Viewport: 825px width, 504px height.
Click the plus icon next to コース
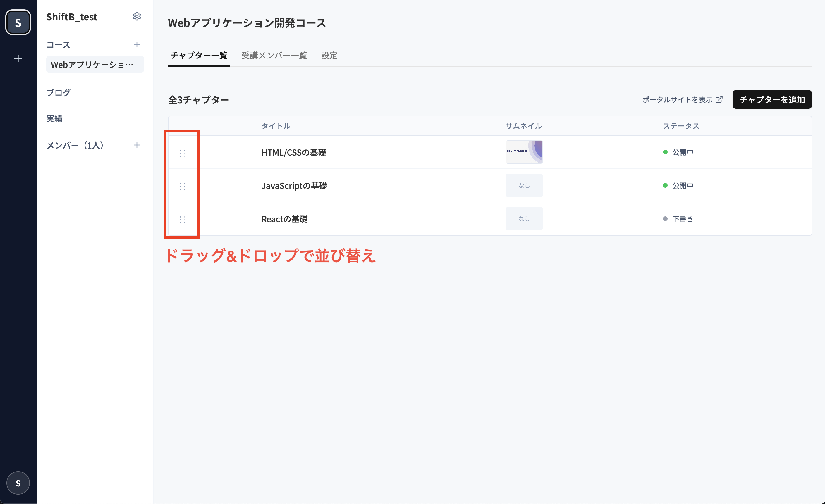[x=137, y=44]
